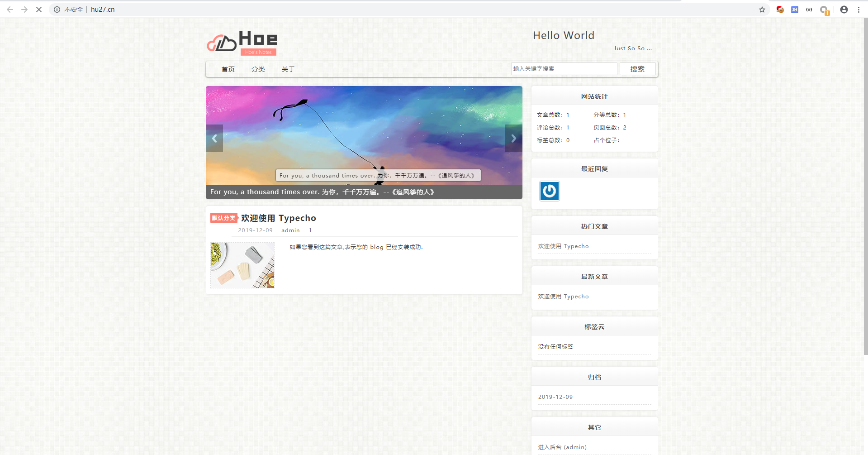
Task: Click the page vertical scrollbar
Action: (x=865, y=181)
